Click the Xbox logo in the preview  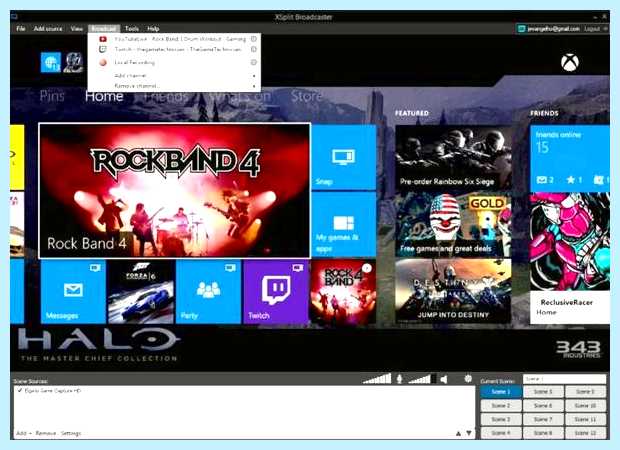tap(570, 62)
